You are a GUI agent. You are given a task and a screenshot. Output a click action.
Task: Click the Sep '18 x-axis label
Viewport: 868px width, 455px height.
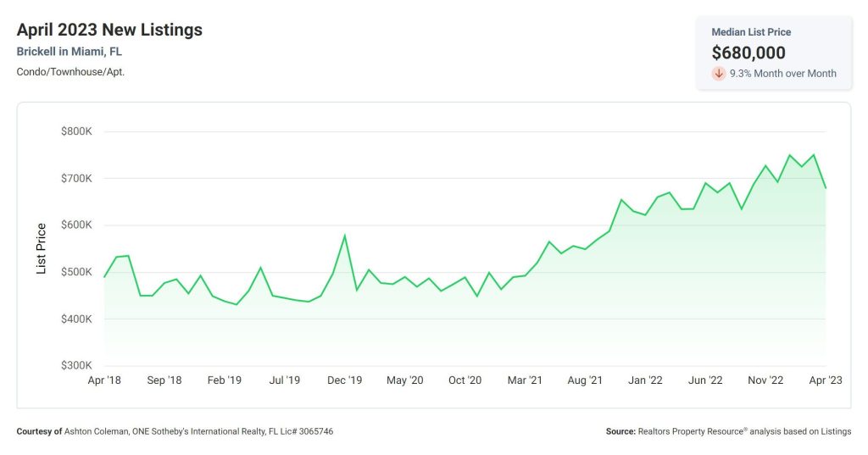(x=164, y=380)
